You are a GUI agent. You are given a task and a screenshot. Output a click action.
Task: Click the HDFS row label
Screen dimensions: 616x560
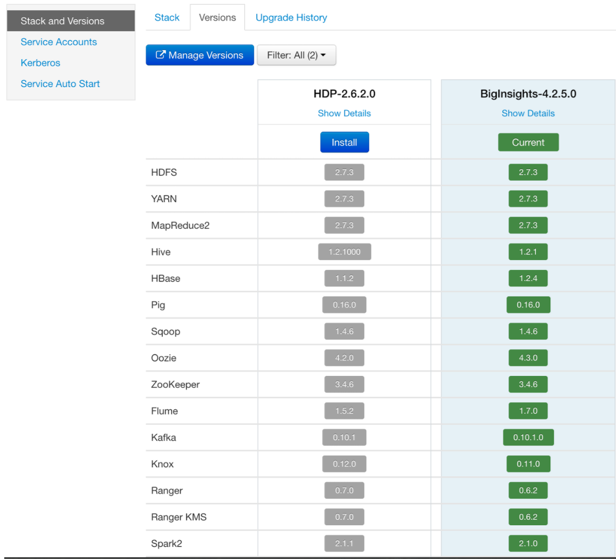tap(164, 172)
